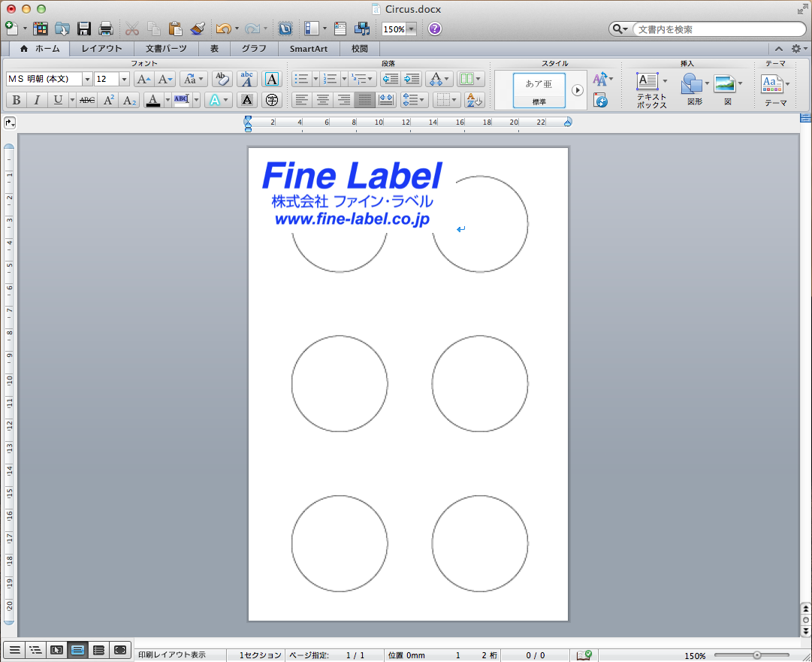Toggle Italic formatting
Image resolution: width=812 pixels, height=662 pixels.
pos(37,100)
